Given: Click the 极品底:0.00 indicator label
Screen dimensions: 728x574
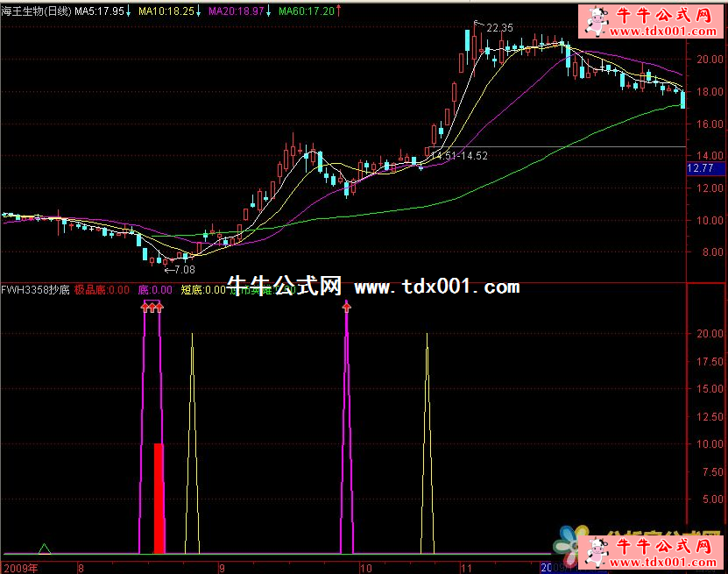Looking at the screenshot, I should (x=102, y=289).
